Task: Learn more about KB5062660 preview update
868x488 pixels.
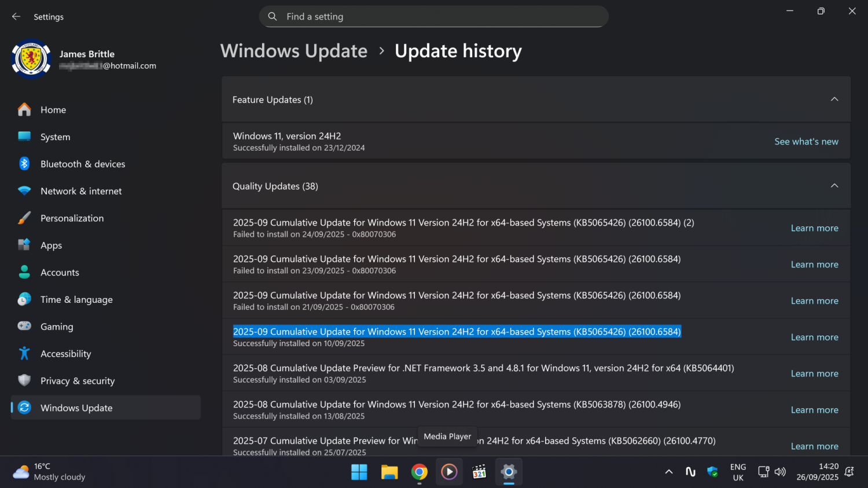Action: click(x=814, y=446)
